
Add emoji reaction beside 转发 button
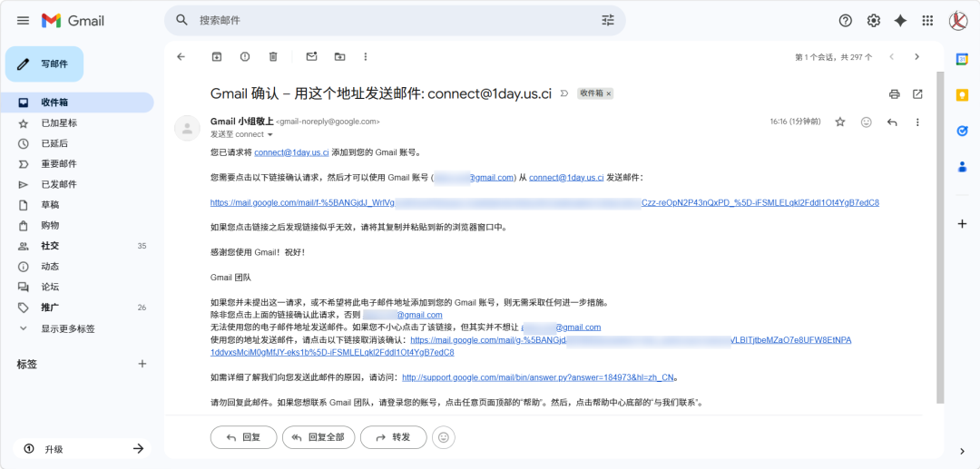point(444,437)
